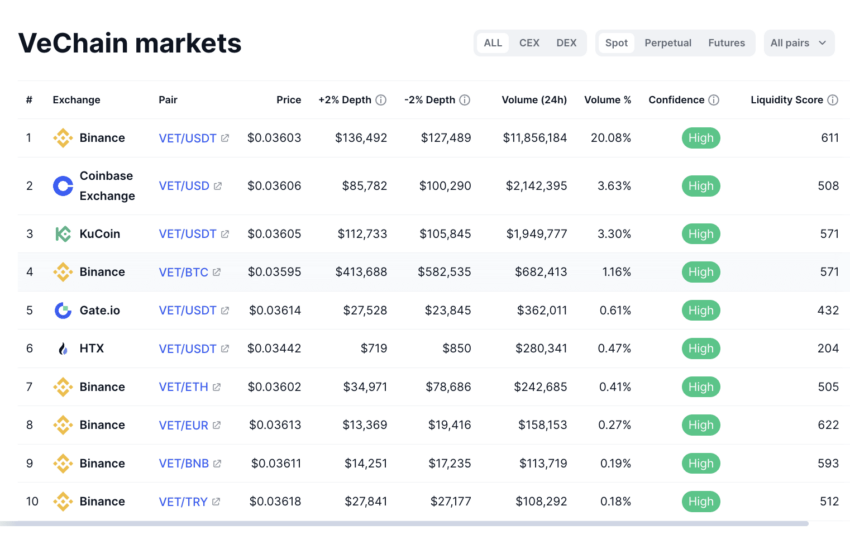Click the 20.08% volume percentage

tap(611, 138)
